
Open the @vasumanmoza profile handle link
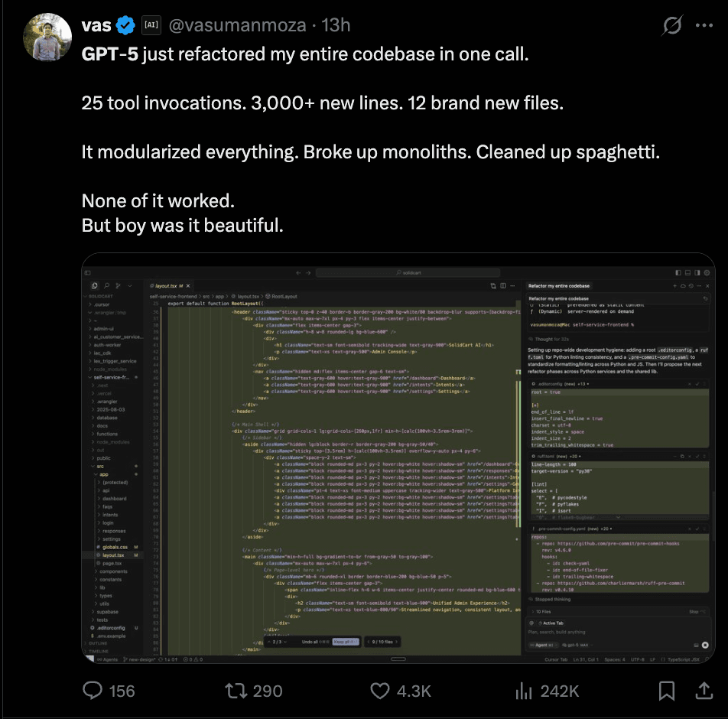click(239, 25)
